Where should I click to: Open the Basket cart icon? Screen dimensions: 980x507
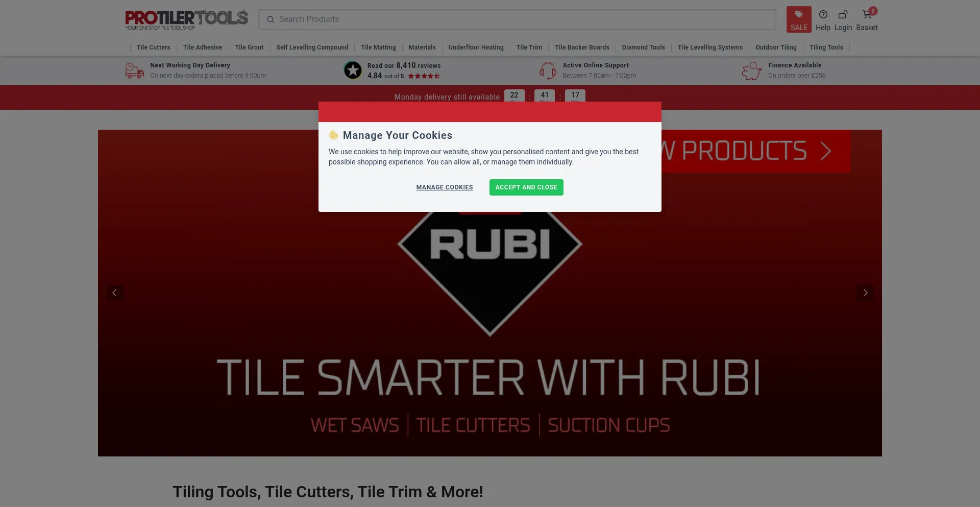click(x=867, y=15)
